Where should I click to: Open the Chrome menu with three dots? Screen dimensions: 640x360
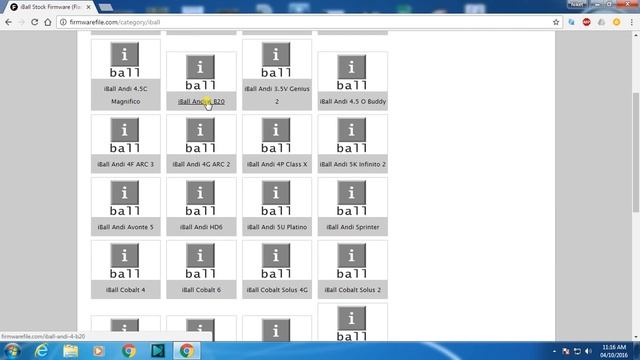(x=631, y=22)
